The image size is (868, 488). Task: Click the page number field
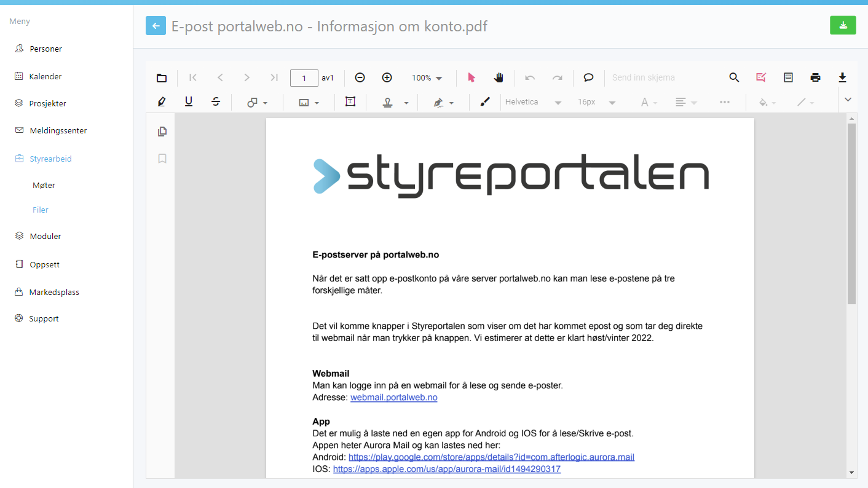tap(304, 78)
